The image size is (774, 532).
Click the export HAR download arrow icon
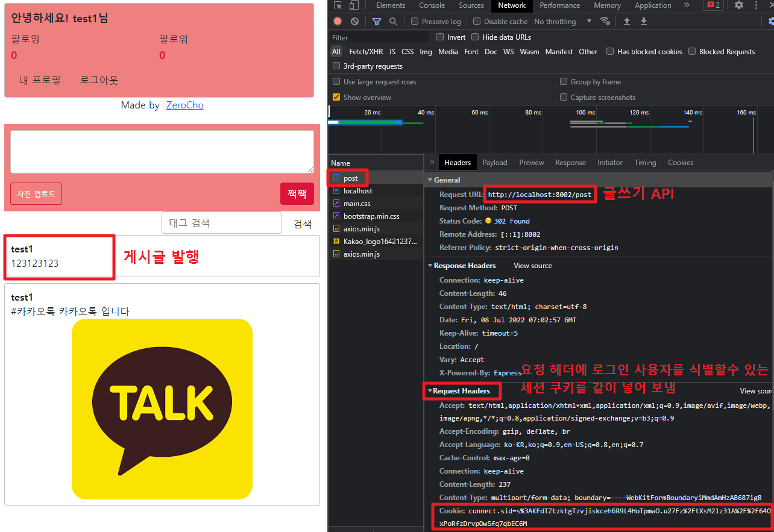(644, 21)
